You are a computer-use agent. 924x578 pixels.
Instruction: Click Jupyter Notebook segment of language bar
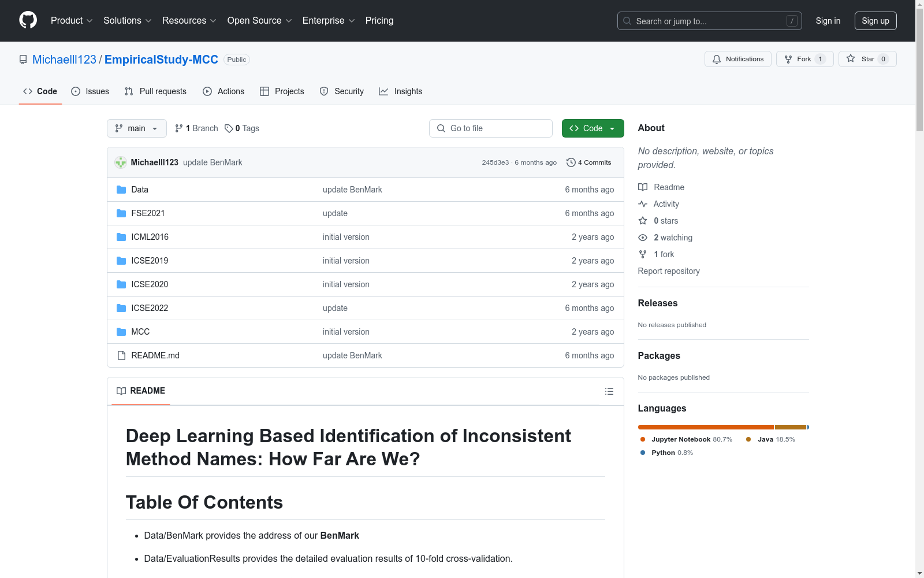pos(706,427)
